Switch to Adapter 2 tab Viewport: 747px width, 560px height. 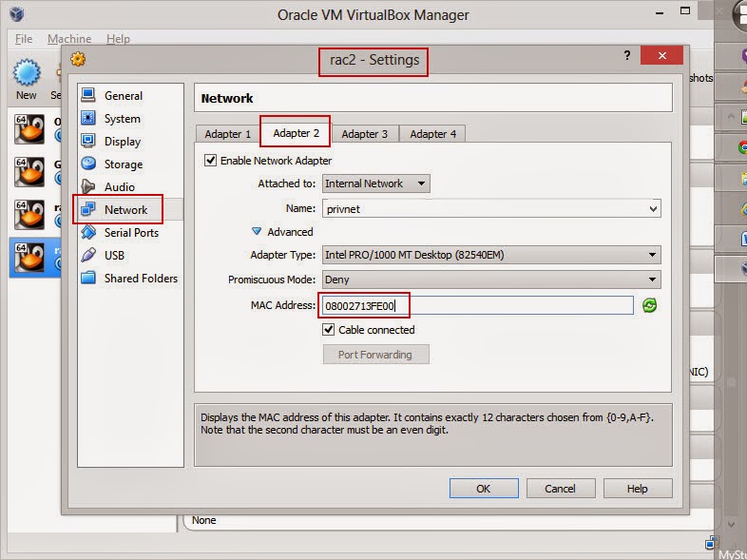(296, 133)
